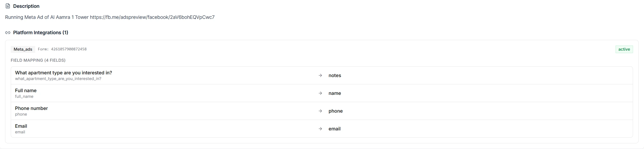Click the notes target field value

pos(335,75)
